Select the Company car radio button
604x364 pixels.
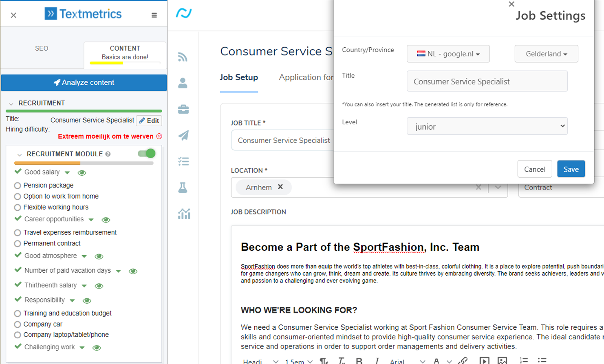click(x=18, y=324)
